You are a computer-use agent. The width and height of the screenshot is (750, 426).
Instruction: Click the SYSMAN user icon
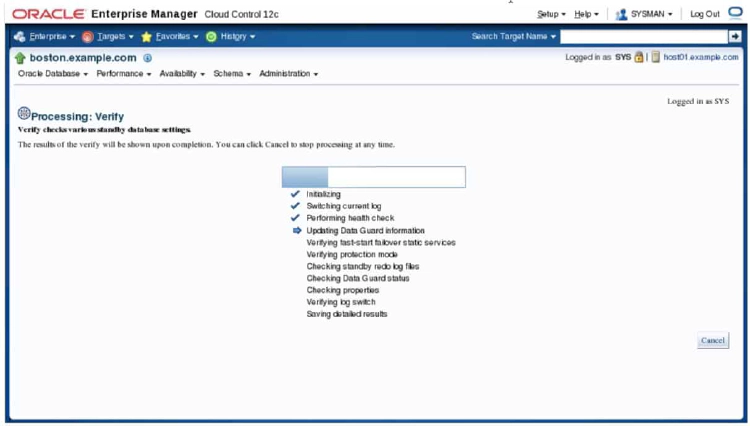point(621,14)
